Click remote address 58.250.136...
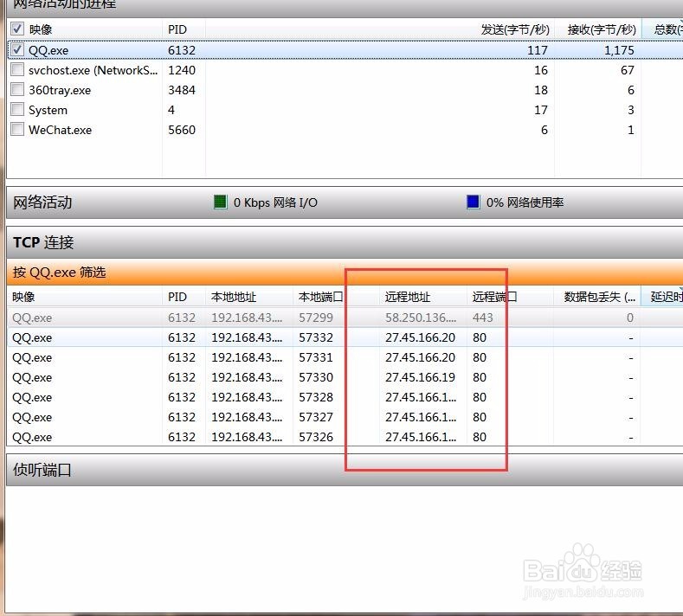Viewport: 683px width, 616px height. [x=421, y=318]
